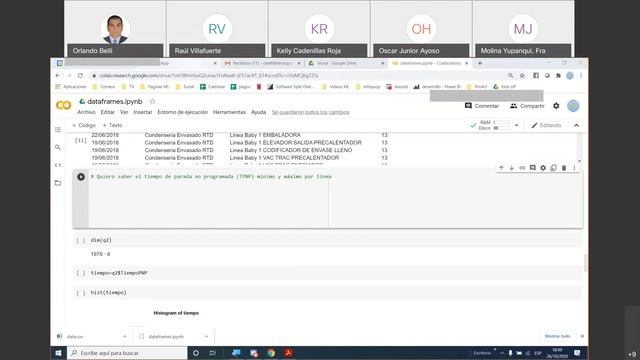
Task: Reload the browser page
Action: (80, 76)
